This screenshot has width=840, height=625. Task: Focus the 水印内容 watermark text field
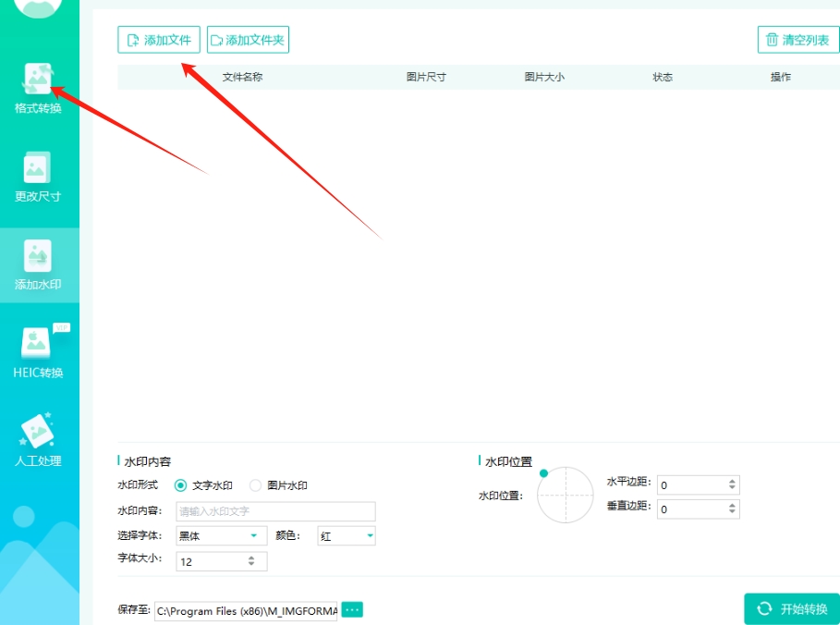[275, 511]
